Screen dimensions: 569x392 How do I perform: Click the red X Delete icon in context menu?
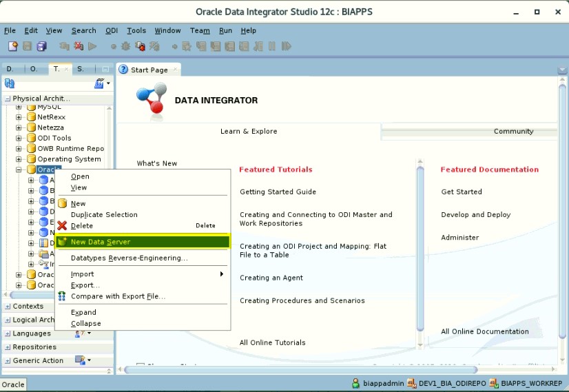62,225
